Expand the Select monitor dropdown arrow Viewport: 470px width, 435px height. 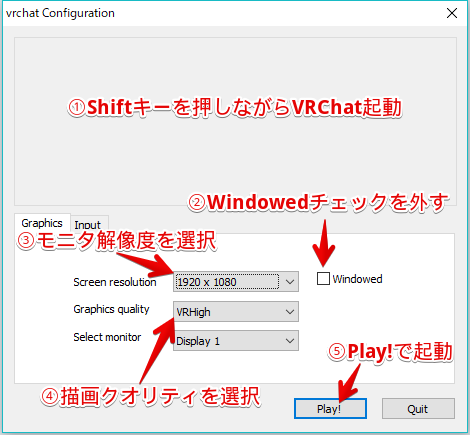[x=290, y=341]
